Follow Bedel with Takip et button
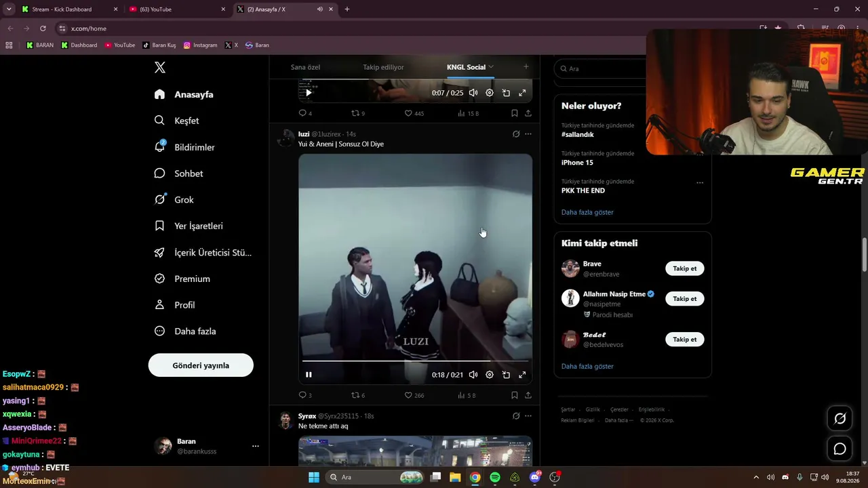 (x=685, y=340)
